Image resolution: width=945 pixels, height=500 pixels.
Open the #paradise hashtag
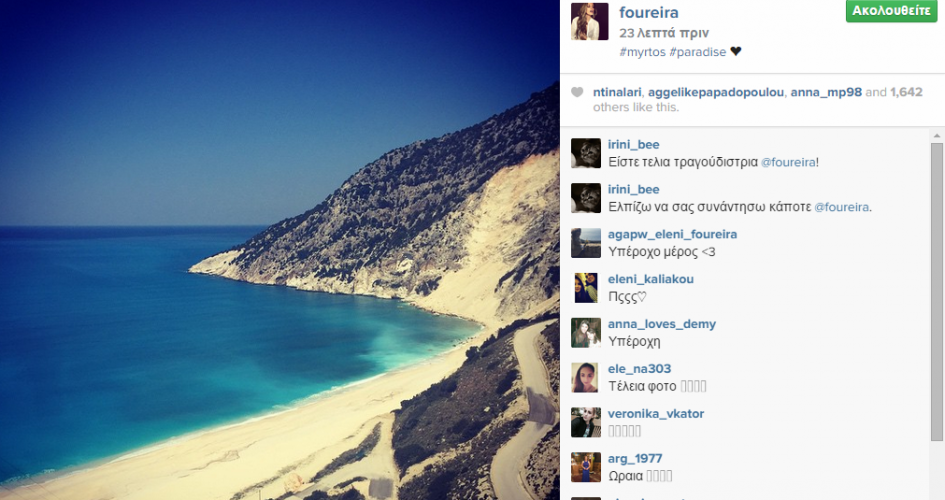697,52
